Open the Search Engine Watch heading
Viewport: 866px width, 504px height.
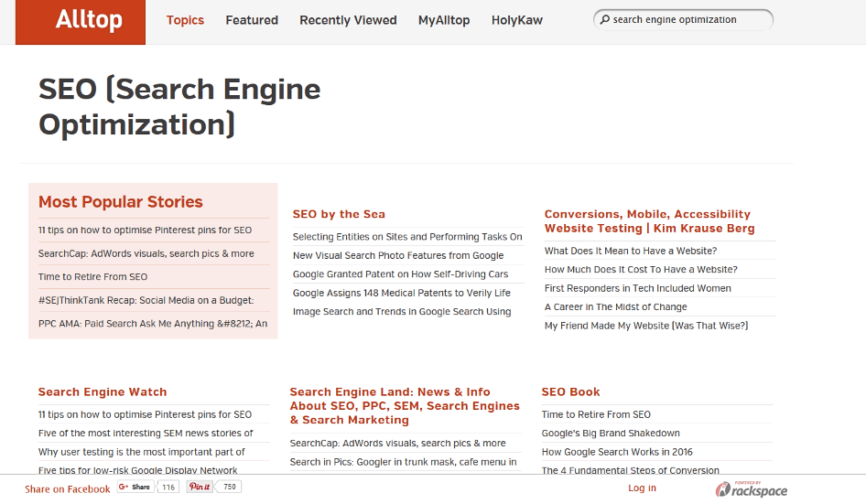coord(103,391)
